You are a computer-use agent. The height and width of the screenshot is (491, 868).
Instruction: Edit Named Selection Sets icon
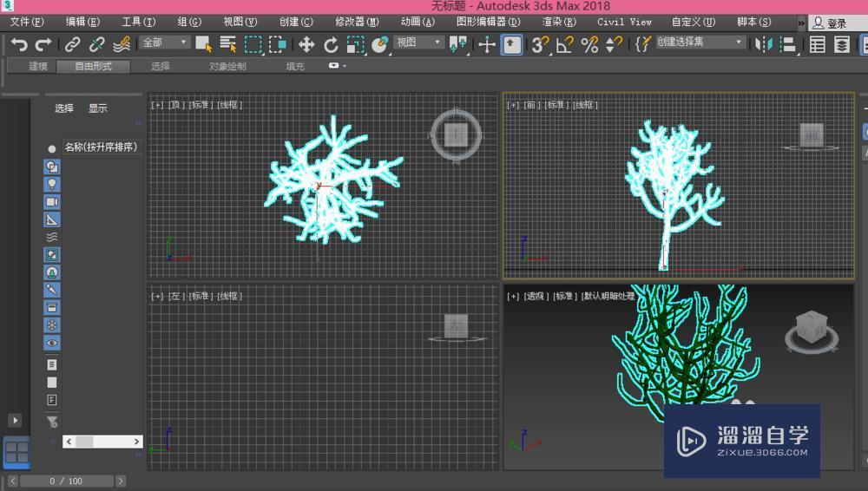[642, 43]
